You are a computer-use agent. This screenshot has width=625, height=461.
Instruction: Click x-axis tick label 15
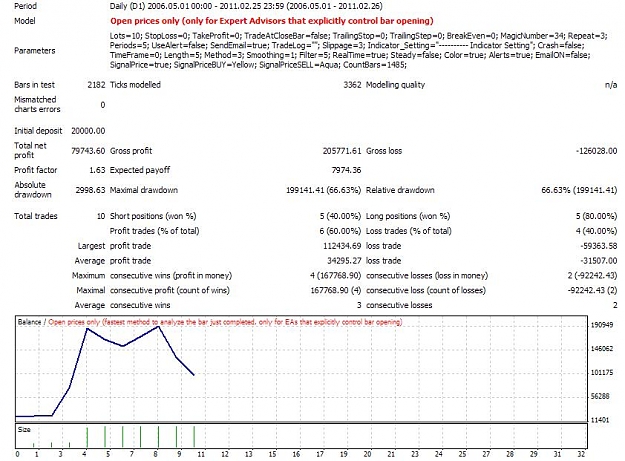[272, 454]
